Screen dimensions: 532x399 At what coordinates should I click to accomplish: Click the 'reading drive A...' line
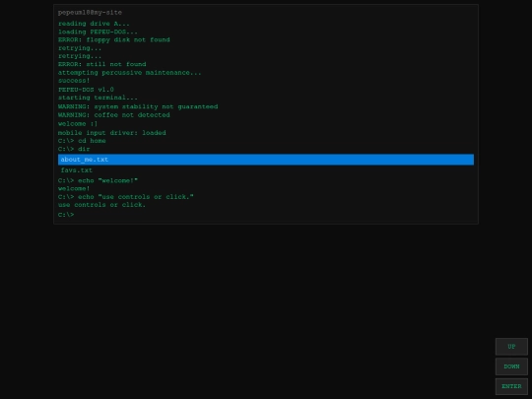[94, 24]
